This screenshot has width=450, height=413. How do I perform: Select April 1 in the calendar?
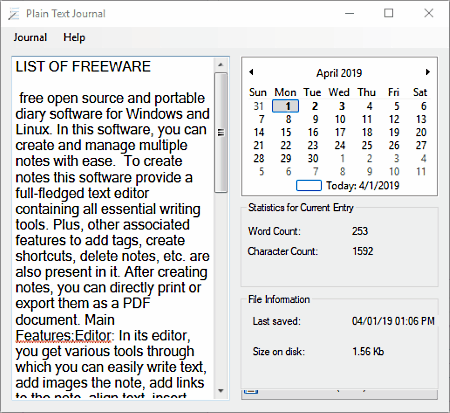click(286, 106)
